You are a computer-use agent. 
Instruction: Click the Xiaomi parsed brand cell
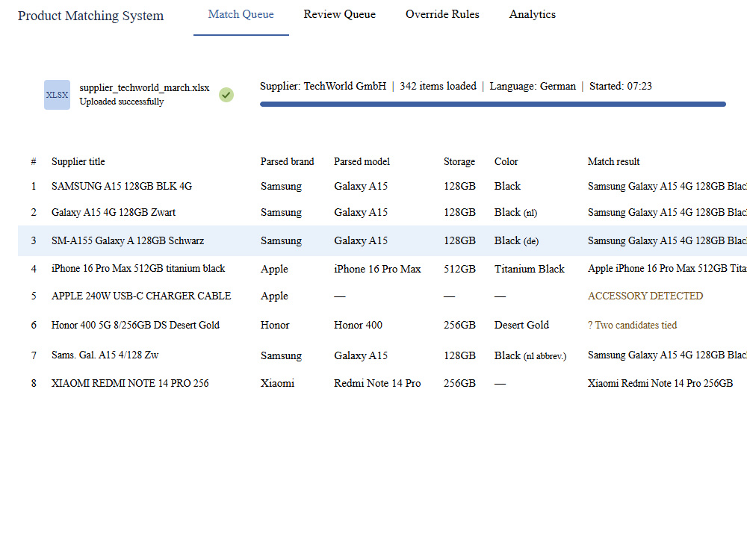pyautogui.click(x=277, y=383)
